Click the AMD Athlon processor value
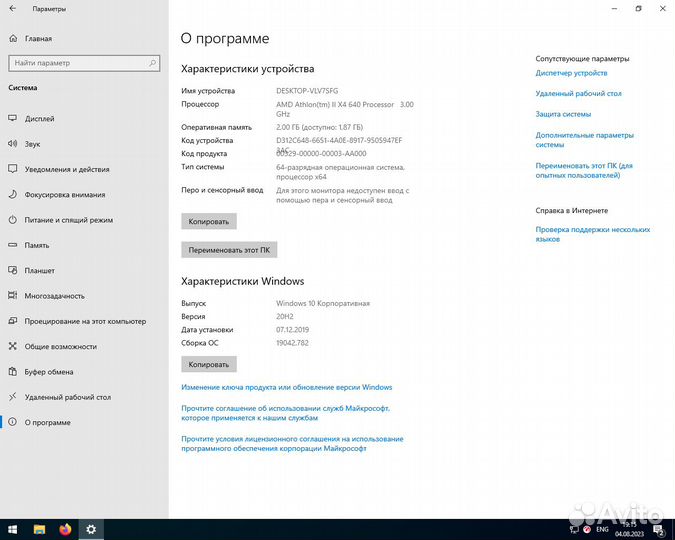 pyautogui.click(x=345, y=109)
